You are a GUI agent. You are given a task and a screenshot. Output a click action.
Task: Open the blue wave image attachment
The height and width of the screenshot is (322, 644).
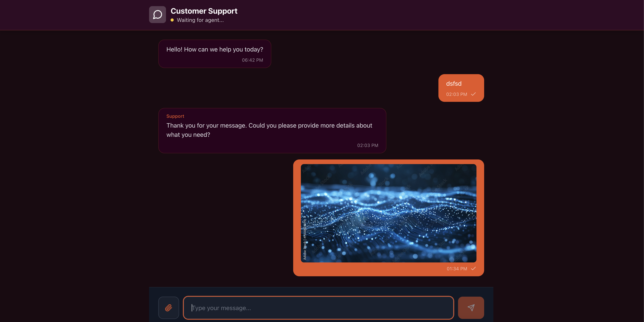[x=388, y=213]
